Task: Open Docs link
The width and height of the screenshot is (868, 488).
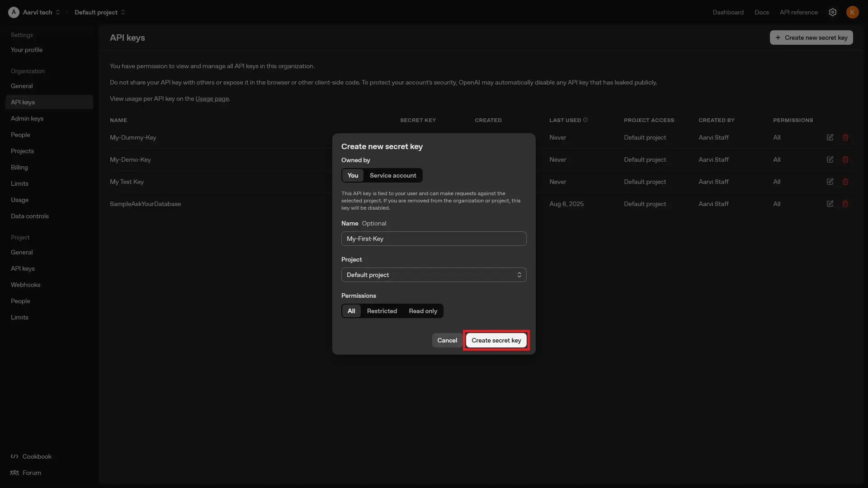Action: 762,12
